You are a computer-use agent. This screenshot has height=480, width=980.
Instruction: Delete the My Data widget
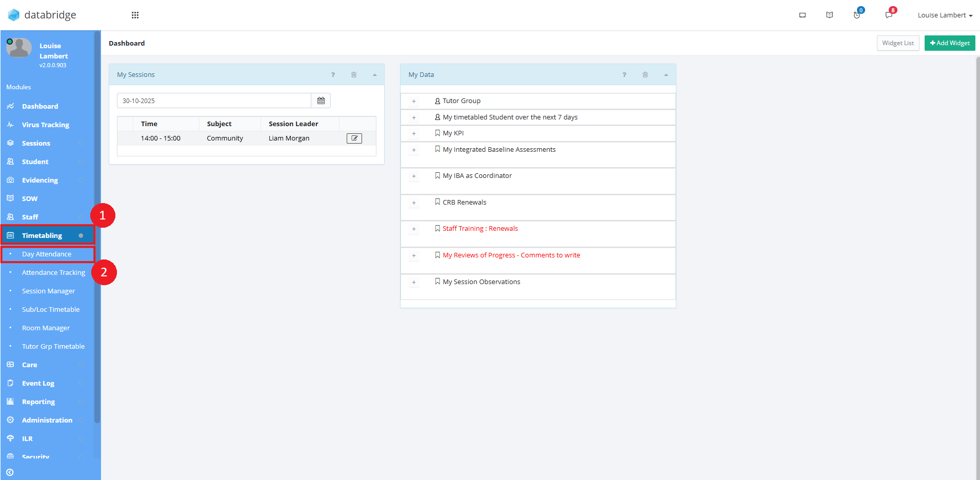[645, 75]
